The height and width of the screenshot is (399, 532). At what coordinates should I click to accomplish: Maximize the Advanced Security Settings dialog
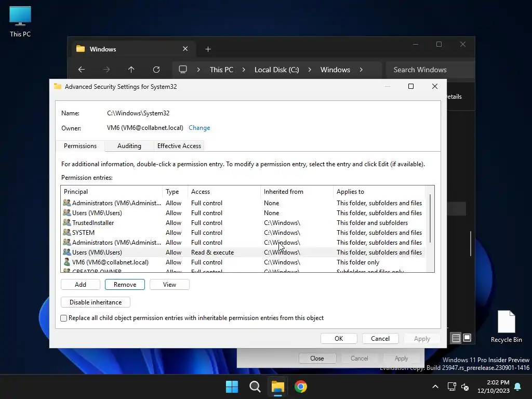[x=411, y=87]
